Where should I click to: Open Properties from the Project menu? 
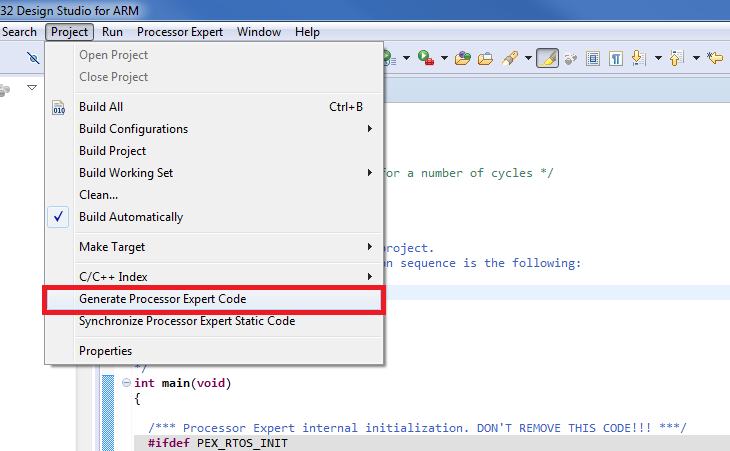[105, 351]
